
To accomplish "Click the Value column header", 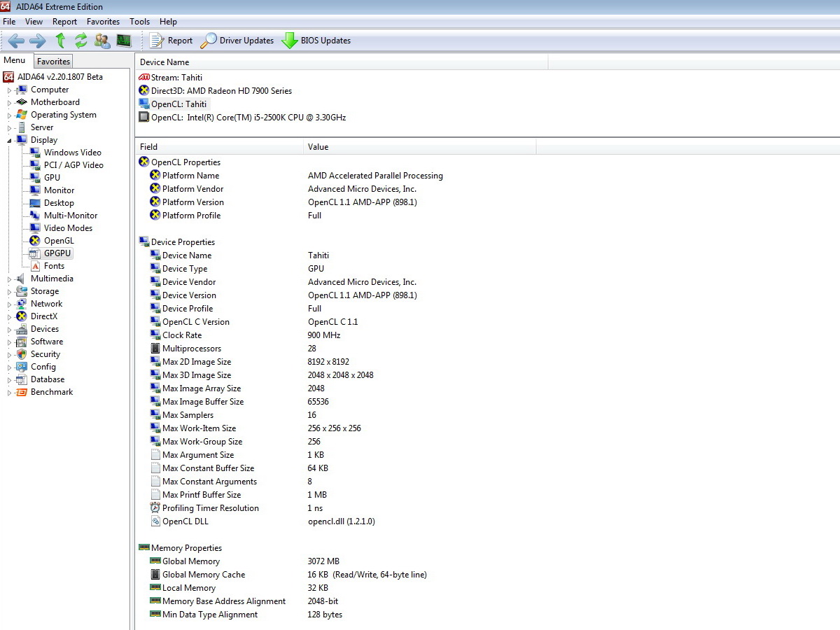I will (x=420, y=147).
